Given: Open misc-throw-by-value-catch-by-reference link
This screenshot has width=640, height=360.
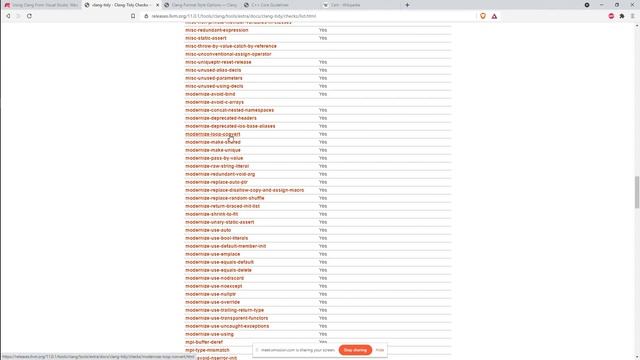Looking at the screenshot, I should click(231, 46).
